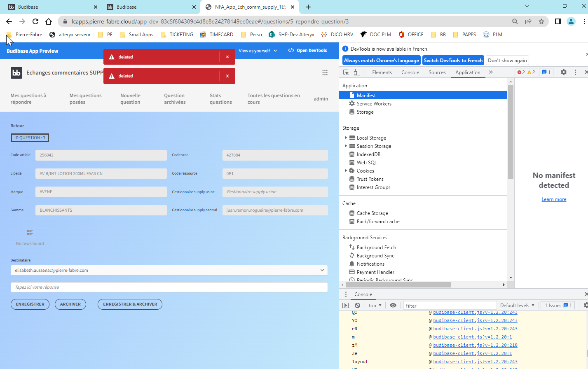Image resolution: width=588 pixels, height=369 pixels.
Task: Open the View as yourself dropdown
Action: (258, 51)
